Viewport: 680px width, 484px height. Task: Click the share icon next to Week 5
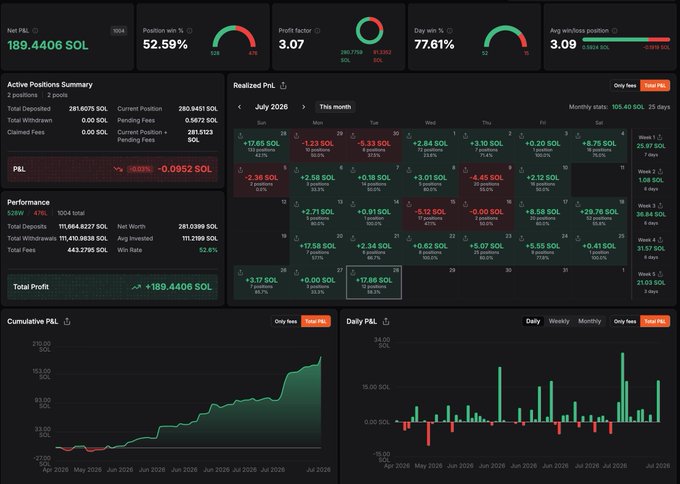(x=660, y=274)
